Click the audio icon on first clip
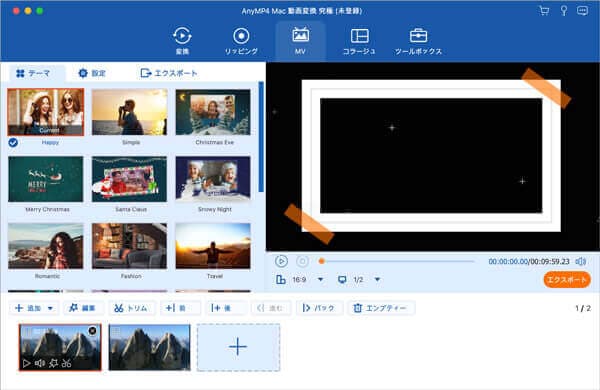The width and height of the screenshot is (600, 390). pos(40,363)
